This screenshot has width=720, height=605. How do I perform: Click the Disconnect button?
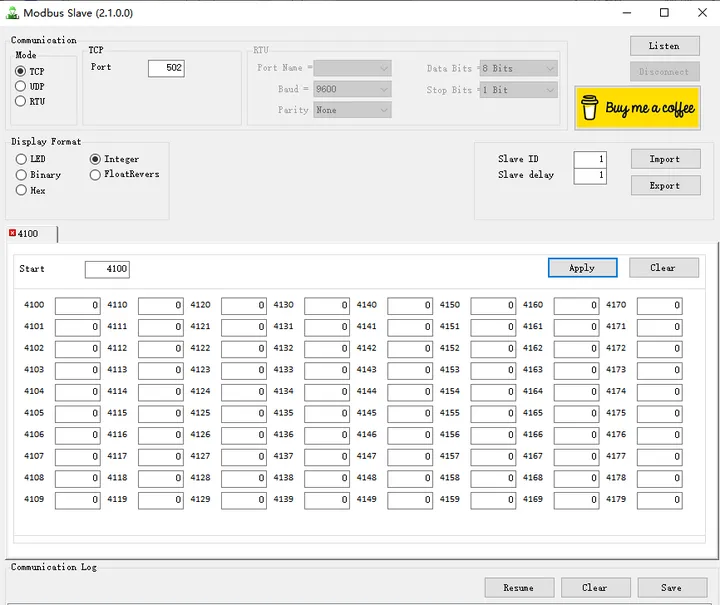click(665, 72)
